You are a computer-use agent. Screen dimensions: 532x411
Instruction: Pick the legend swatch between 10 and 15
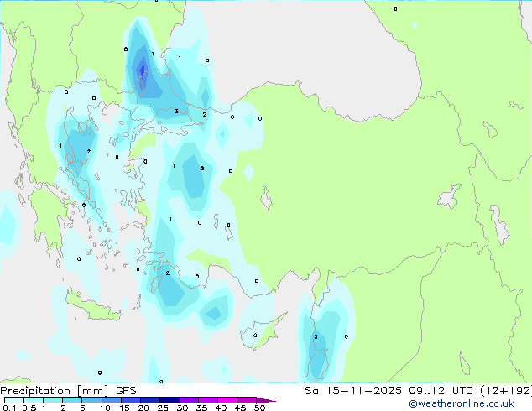[112, 400]
